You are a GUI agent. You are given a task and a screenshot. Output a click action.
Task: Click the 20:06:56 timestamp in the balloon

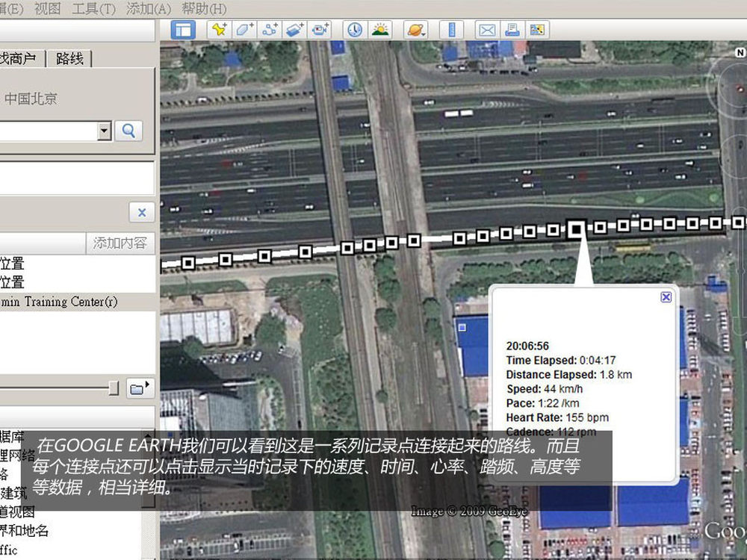click(x=527, y=346)
